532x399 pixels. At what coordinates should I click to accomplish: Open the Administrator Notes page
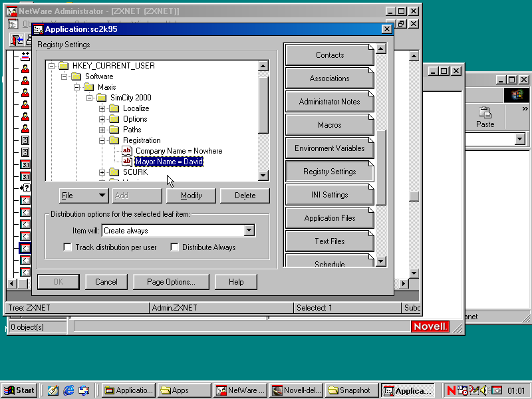(x=330, y=102)
